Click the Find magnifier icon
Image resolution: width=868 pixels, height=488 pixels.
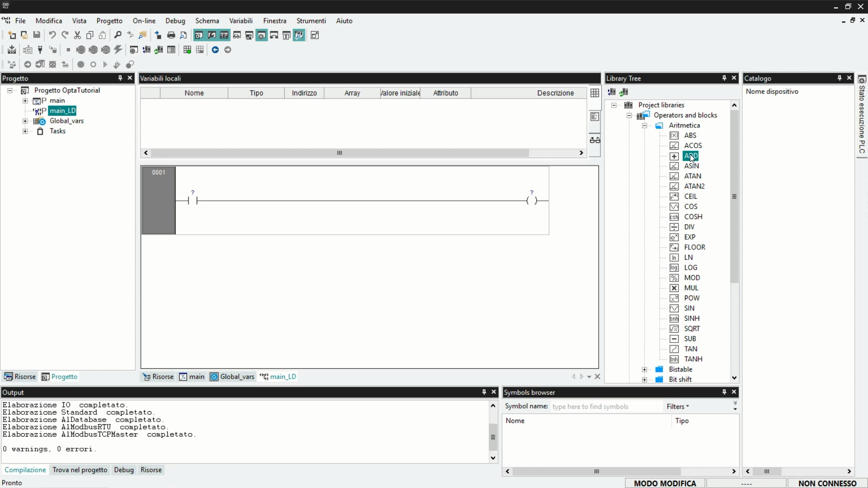click(x=118, y=35)
